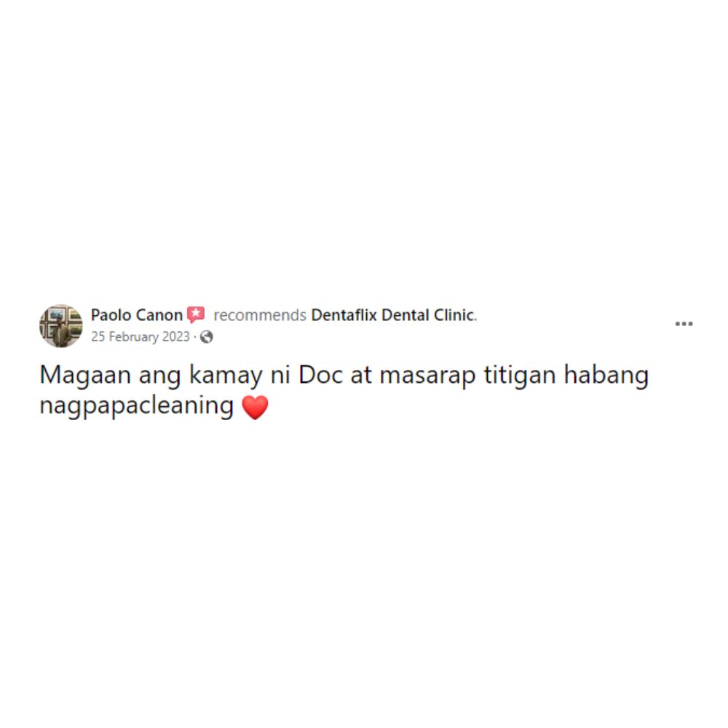Click the word "habang" ending first line

[x=606, y=376]
